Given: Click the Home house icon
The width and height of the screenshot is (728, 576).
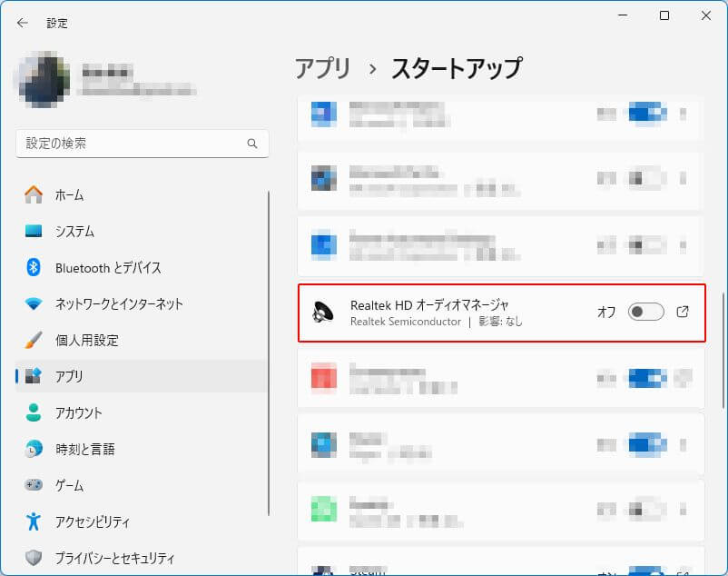Looking at the screenshot, I should tap(34, 194).
